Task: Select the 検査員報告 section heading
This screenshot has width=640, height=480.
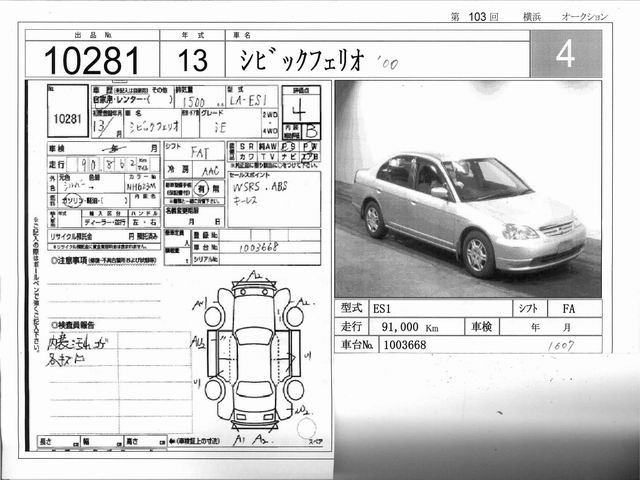Action: pos(73,325)
